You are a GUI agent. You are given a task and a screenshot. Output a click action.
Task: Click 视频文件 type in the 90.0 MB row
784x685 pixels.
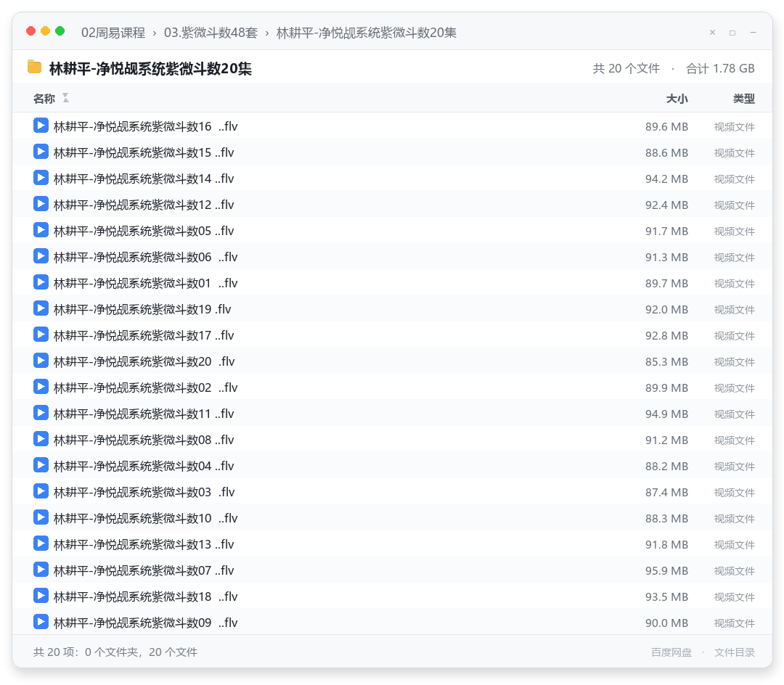735,623
